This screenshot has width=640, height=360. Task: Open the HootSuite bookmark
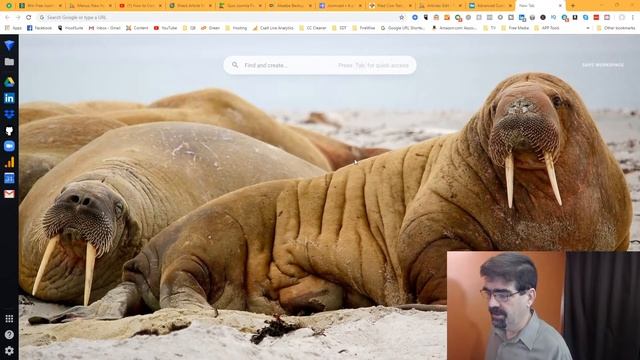point(70,28)
